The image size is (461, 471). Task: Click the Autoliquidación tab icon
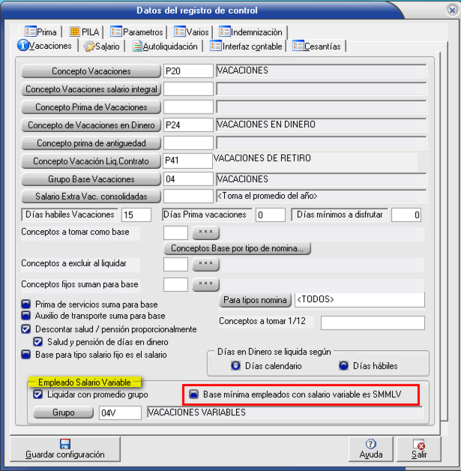point(137,46)
